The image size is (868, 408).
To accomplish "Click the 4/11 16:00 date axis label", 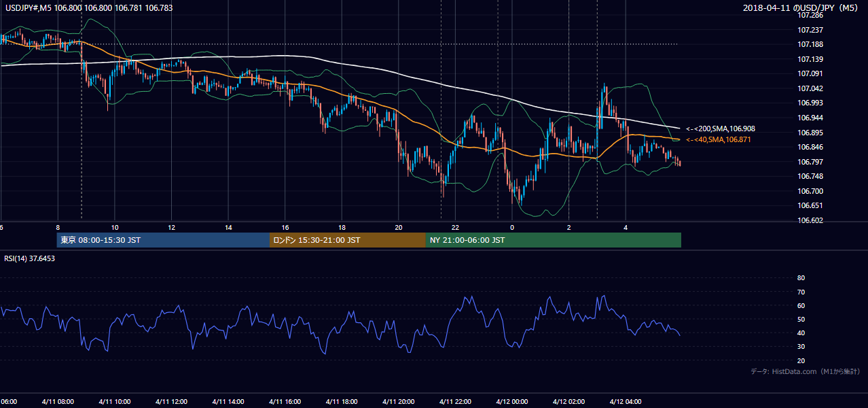I will click(x=285, y=401).
